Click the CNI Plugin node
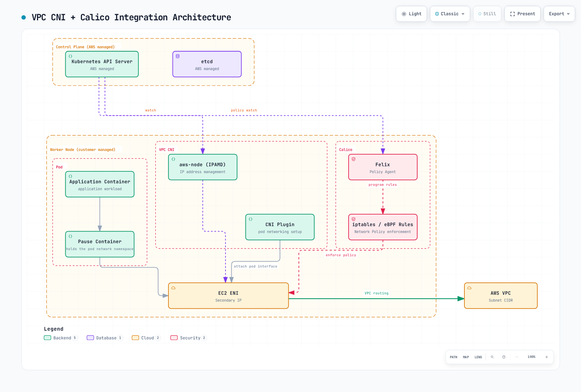 click(x=280, y=227)
